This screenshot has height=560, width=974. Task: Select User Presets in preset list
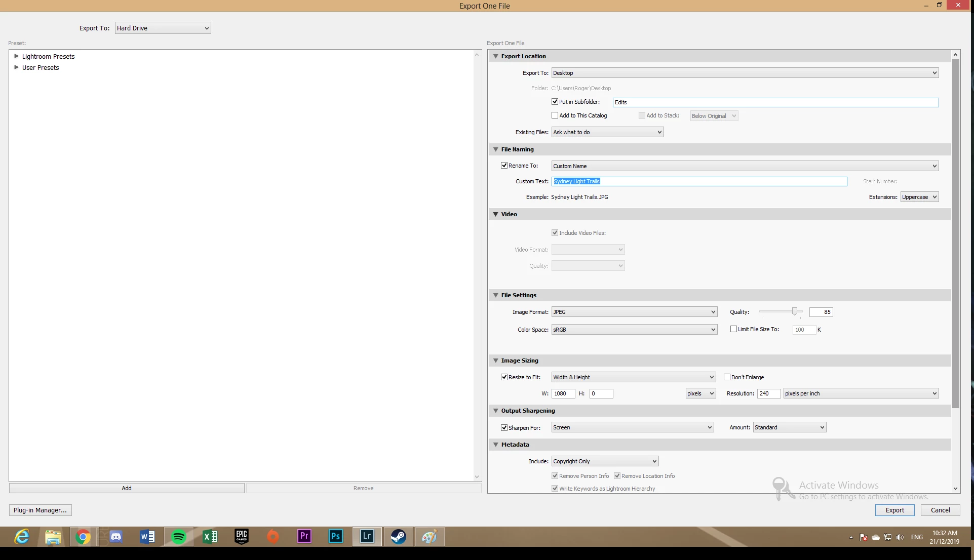click(x=41, y=67)
